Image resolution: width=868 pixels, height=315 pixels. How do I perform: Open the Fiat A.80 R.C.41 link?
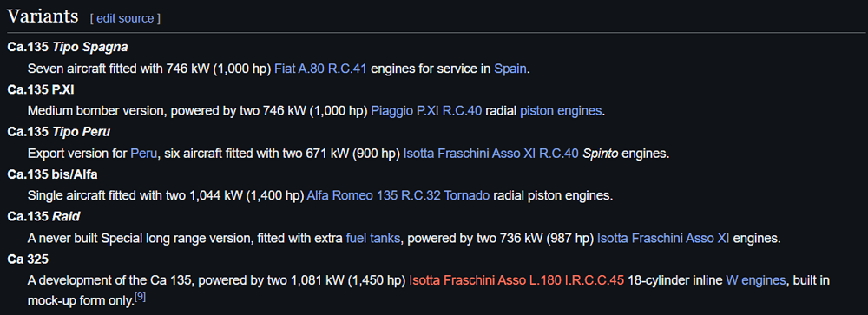(320, 69)
